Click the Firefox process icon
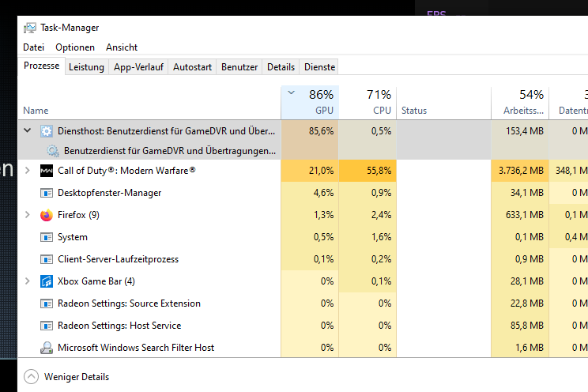This screenshot has height=392, width=588. (47, 215)
